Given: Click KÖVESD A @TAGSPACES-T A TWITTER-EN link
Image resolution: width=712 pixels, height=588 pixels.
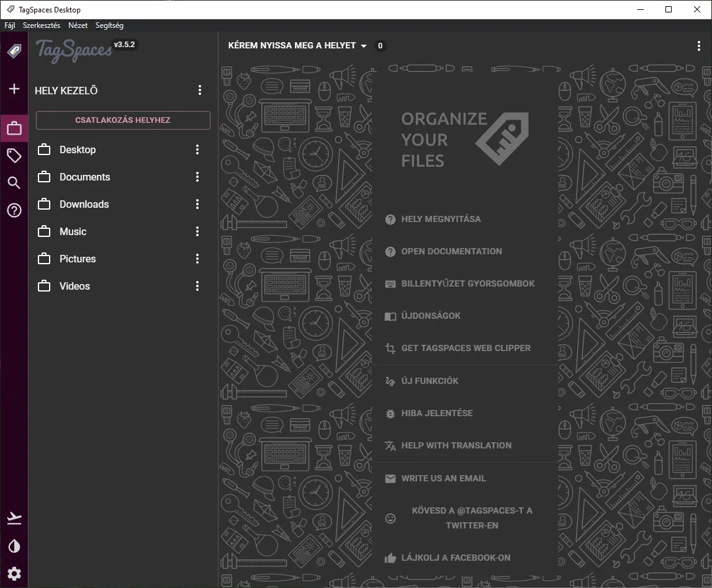Looking at the screenshot, I should (472, 518).
